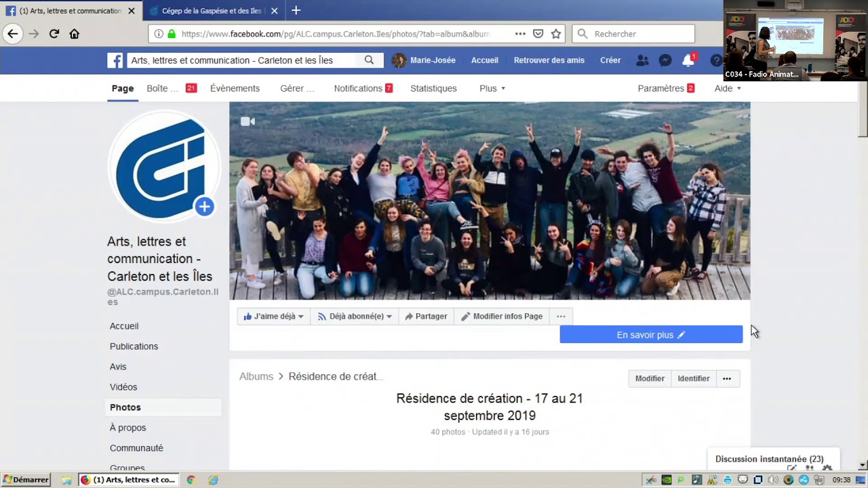The width and height of the screenshot is (868, 488).
Task: Open the Gérer tab
Action: point(297,89)
